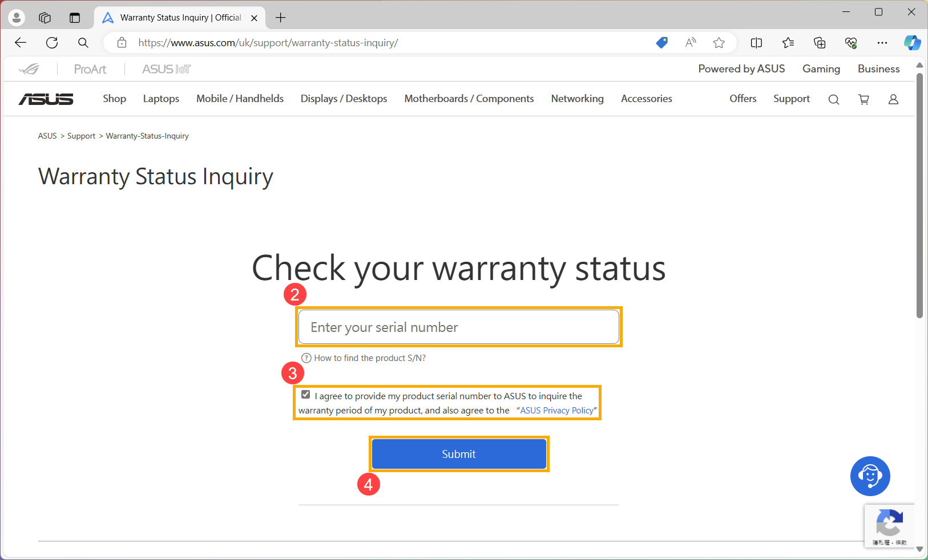This screenshot has width=928, height=560.
Task: Open the customer support chat icon
Action: tap(870, 476)
